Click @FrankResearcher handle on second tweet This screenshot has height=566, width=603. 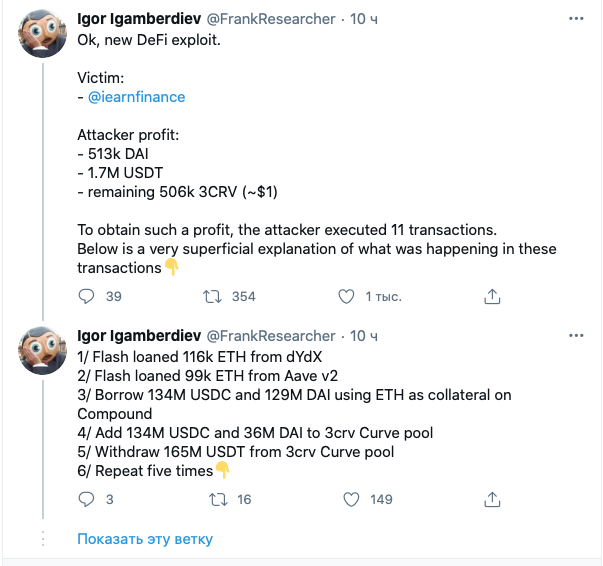(x=270, y=335)
